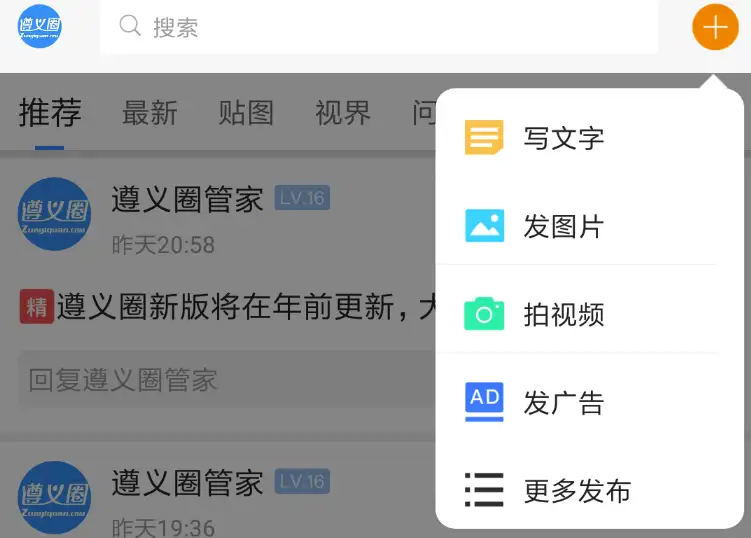Switch to the 推荐 tab
The width and height of the screenshot is (751, 538).
(x=50, y=113)
